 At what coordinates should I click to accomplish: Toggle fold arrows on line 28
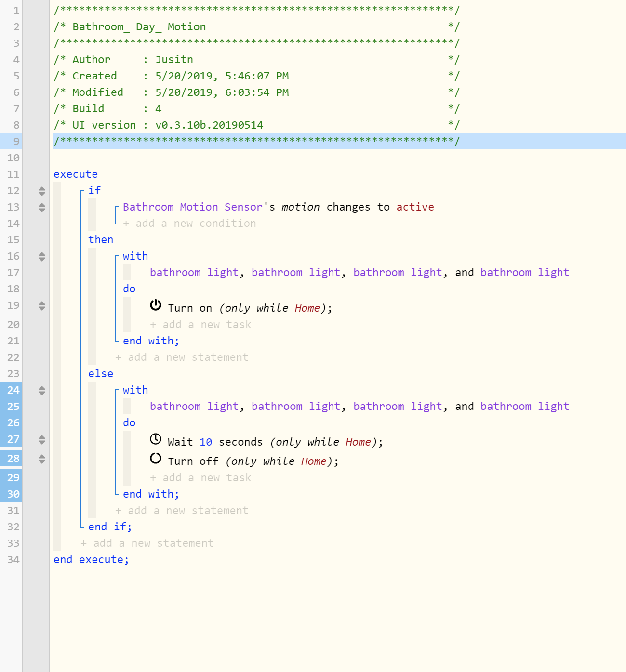(x=42, y=459)
